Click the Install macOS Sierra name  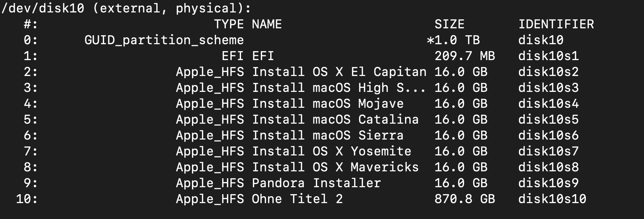tap(328, 135)
